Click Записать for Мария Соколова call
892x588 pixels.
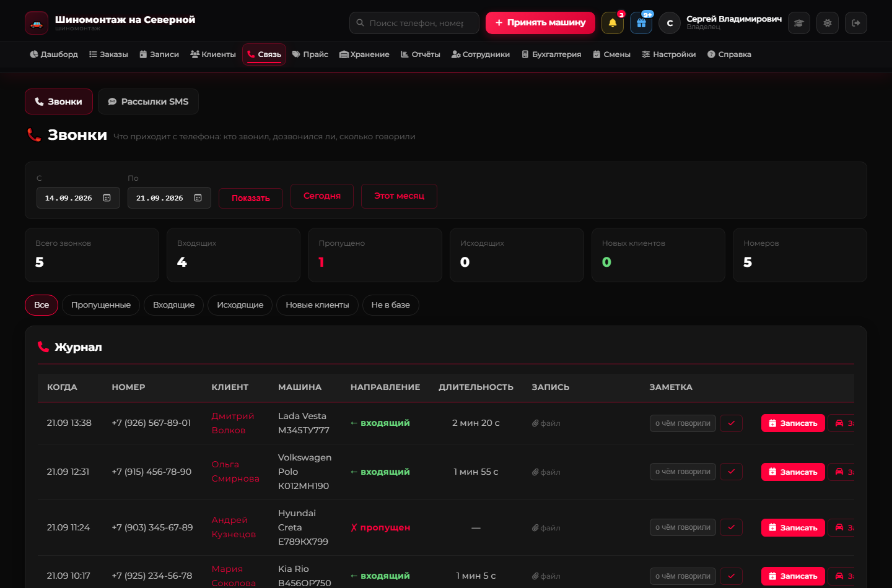[793, 576]
